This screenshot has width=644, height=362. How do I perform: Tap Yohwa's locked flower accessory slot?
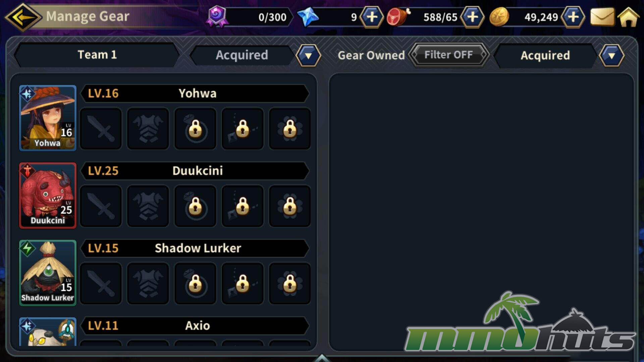click(x=290, y=128)
